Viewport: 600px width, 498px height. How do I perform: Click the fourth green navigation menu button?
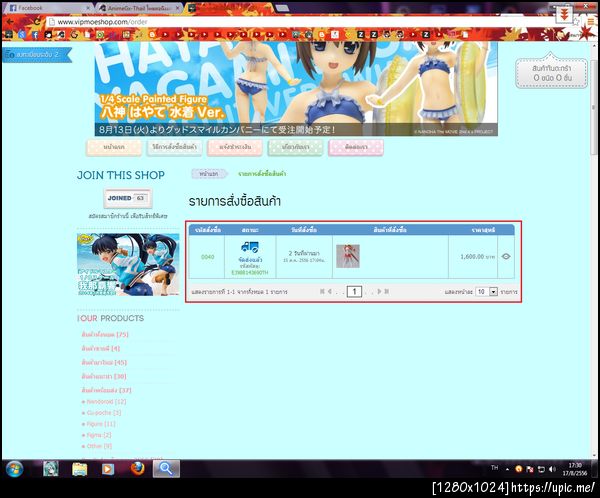[x=295, y=147]
